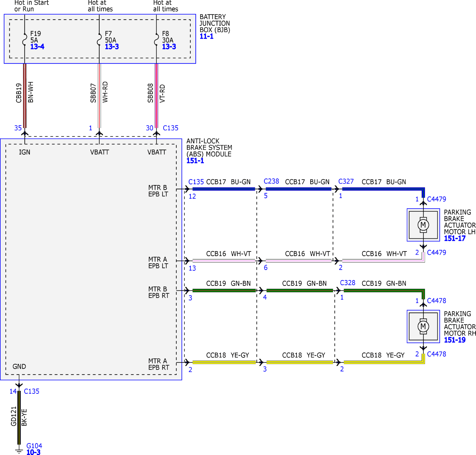
Task: Open the 13-3 reference under fuse F7 50A
Action: (x=112, y=46)
